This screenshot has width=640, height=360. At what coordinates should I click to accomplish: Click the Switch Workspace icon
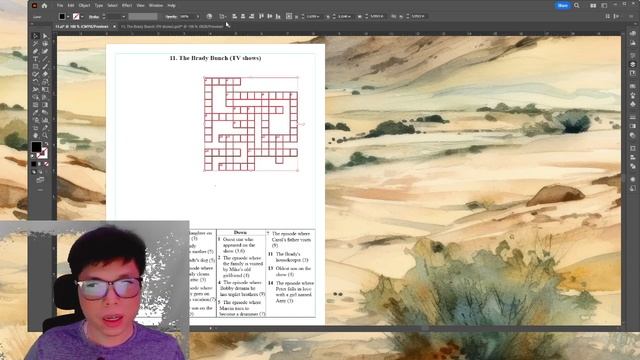tap(604, 5)
